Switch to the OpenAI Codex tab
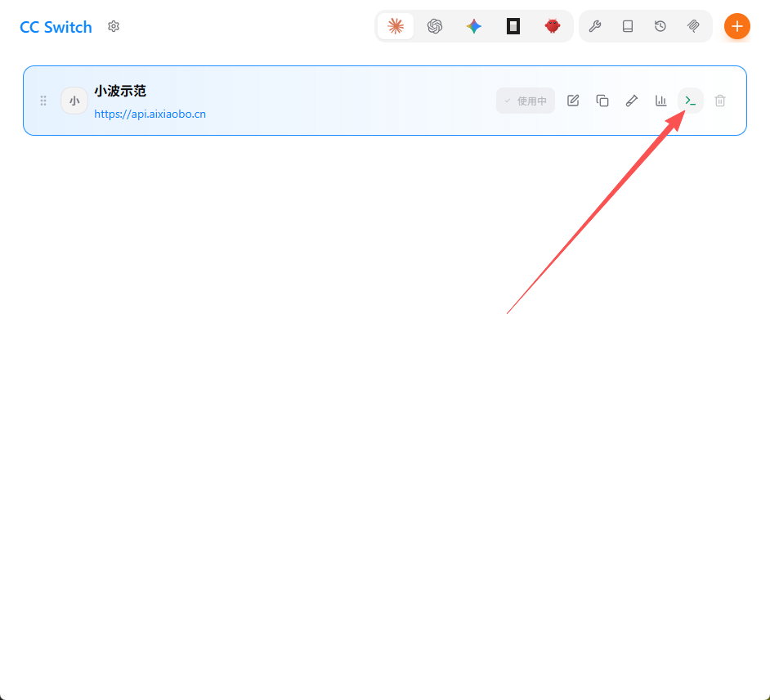Screen dimensions: 770x700 click(435, 26)
